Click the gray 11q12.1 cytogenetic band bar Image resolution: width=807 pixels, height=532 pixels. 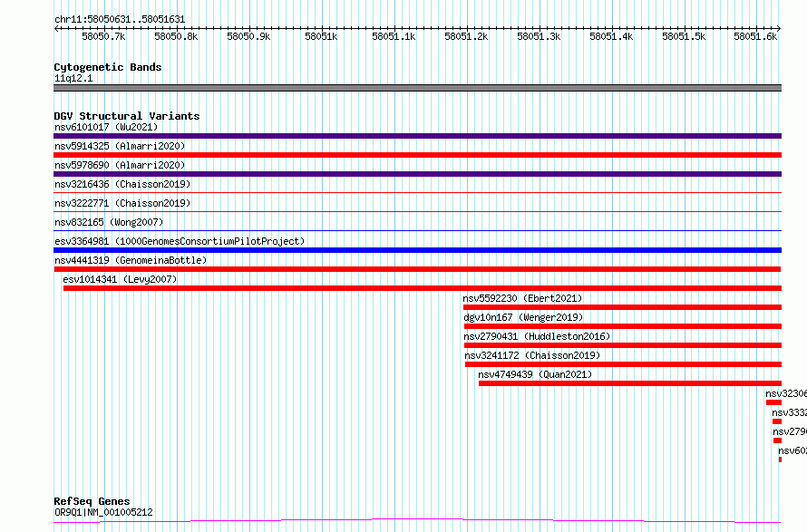417,88
